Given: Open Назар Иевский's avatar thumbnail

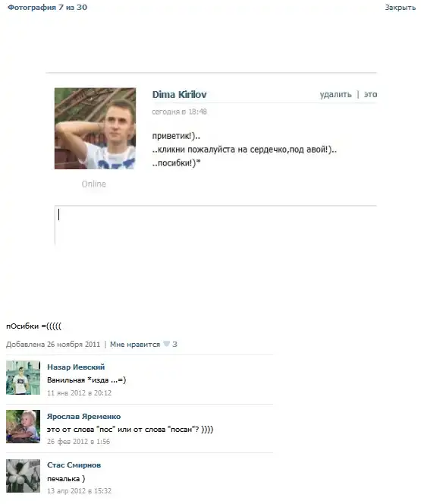Looking at the screenshot, I should pos(23,377).
